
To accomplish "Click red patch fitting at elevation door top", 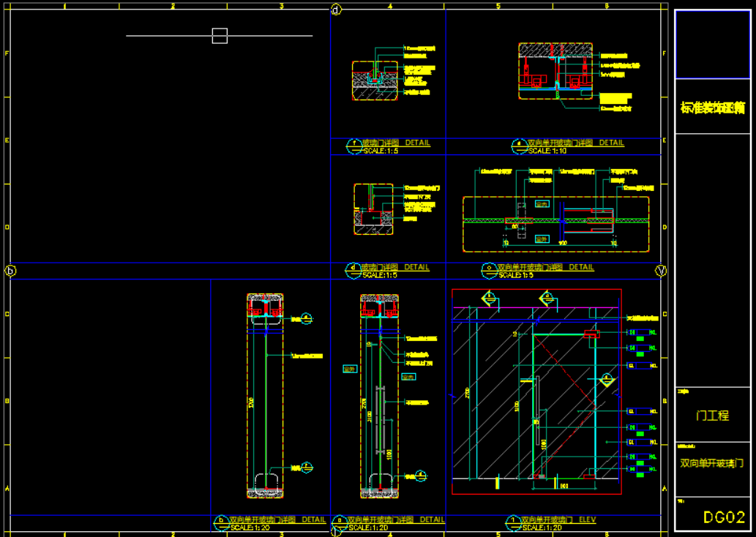I will [x=591, y=334].
